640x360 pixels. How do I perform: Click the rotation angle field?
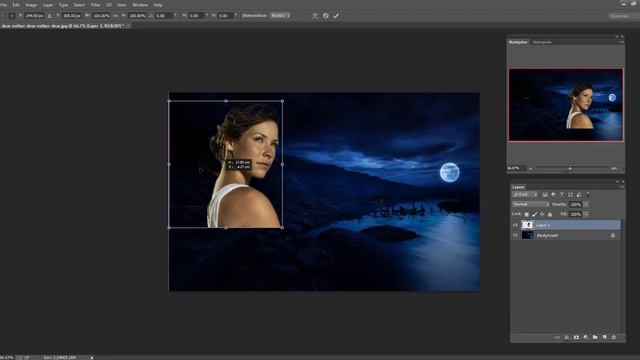tap(164, 16)
